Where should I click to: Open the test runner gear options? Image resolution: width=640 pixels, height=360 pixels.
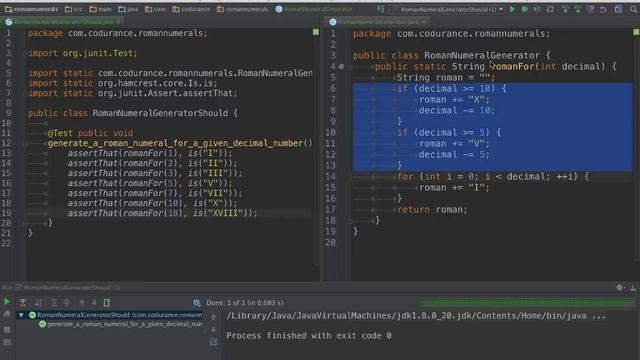pos(196,303)
